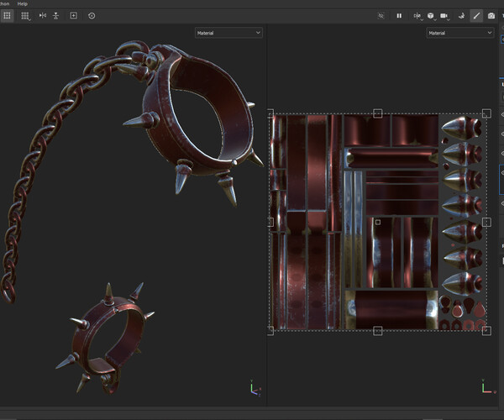Select the bottom-middle transform handle
Viewport: 504px width, 420px height.
378,331
